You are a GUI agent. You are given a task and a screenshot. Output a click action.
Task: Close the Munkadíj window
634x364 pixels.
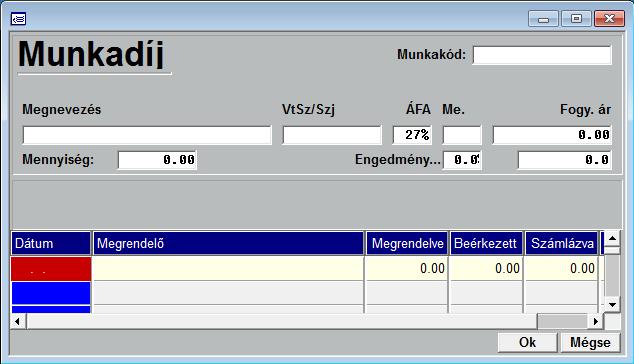point(609,19)
